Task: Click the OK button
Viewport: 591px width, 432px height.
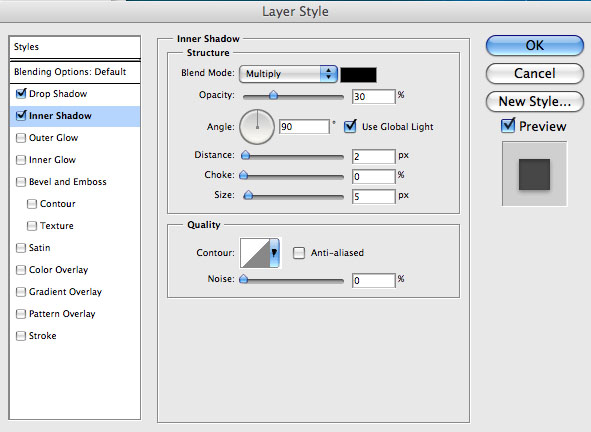Action: (534, 46)
